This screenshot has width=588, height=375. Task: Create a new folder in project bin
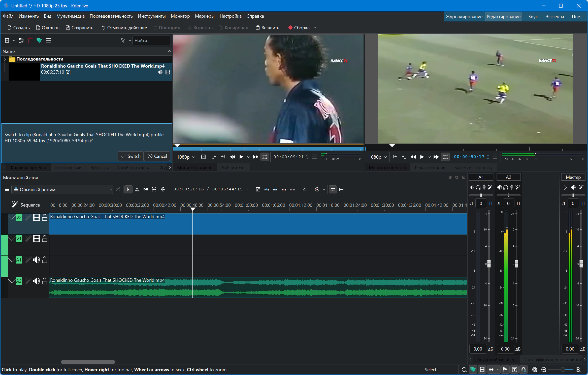[x=21, y=40]
